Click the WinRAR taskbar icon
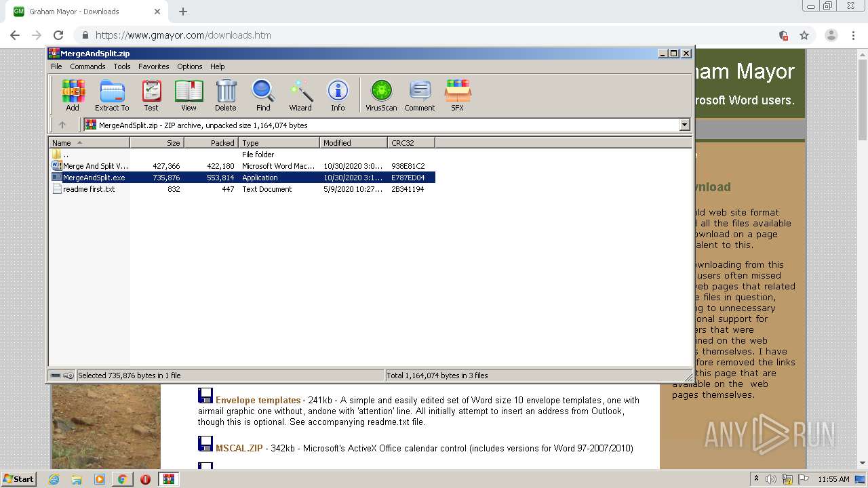 tap(169, 479)
